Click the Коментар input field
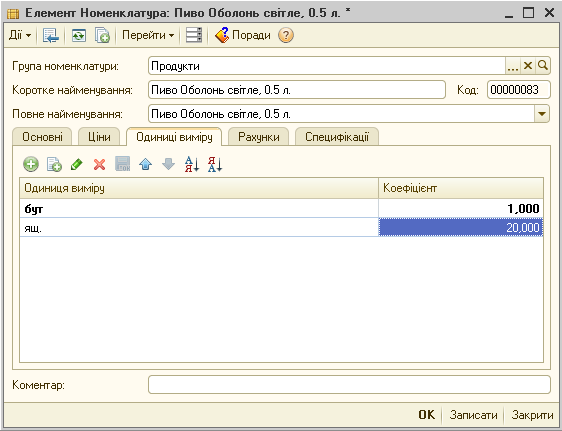 (349, 384)
